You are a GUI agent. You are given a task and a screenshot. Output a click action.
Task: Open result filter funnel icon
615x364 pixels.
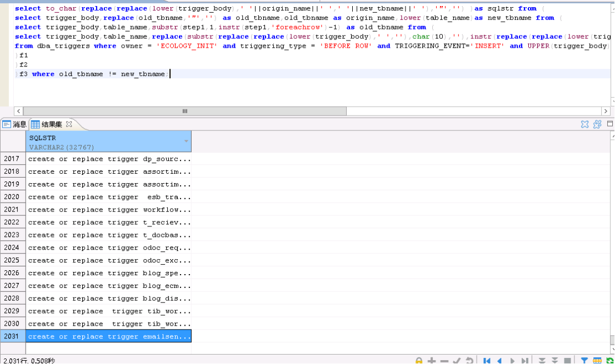(x=584, y=361)
